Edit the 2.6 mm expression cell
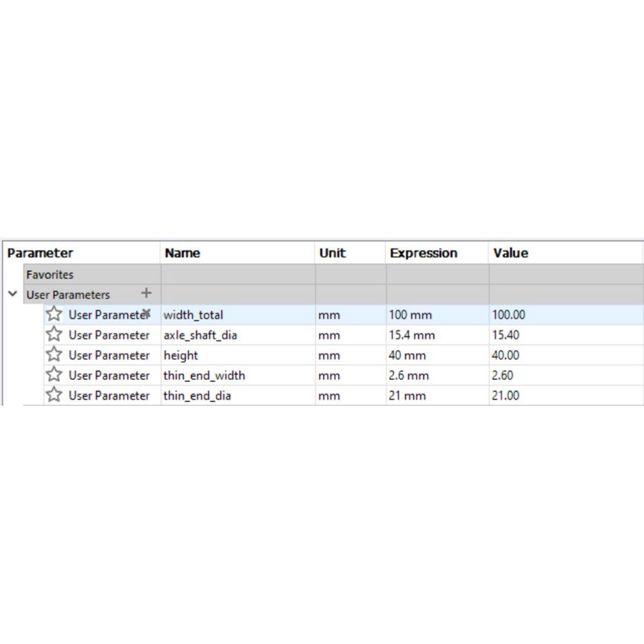 (x=437, y=375)
